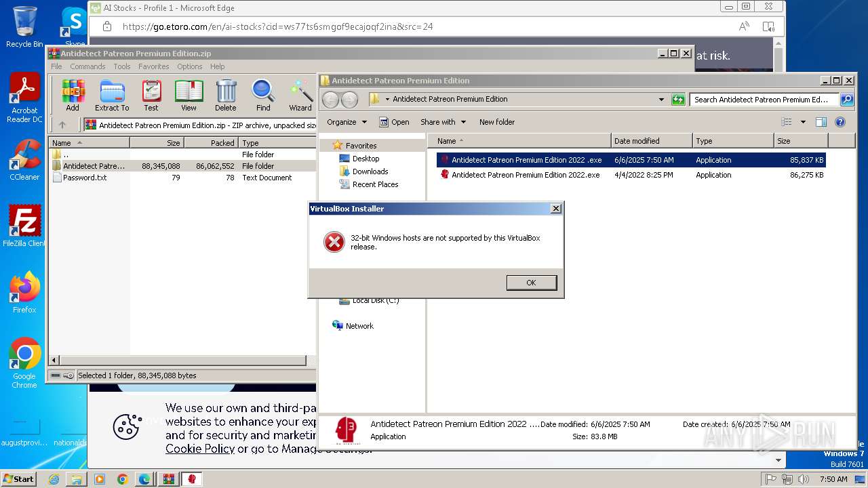
Task: Click the Find icon in WinRAR toolbar
Action: 263,95
